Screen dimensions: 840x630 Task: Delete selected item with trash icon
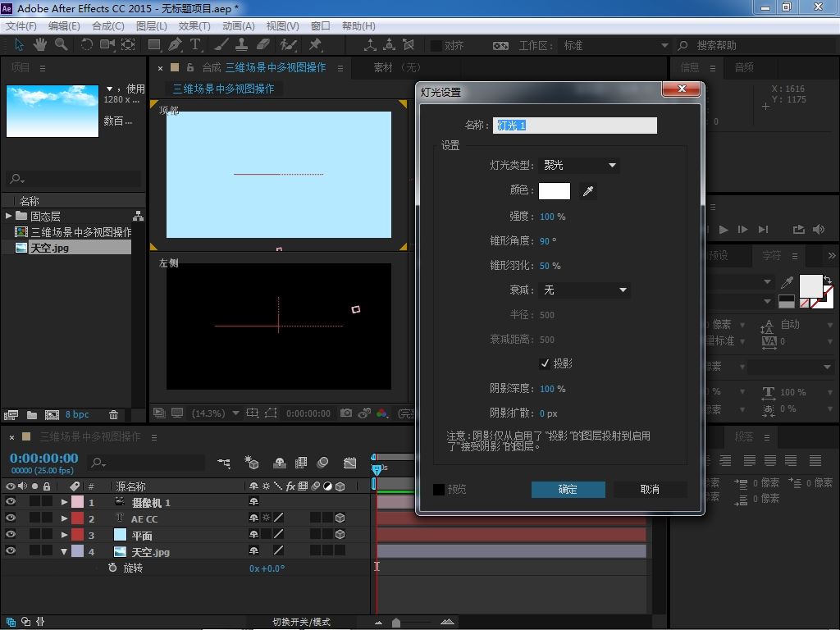coord(114,415)
